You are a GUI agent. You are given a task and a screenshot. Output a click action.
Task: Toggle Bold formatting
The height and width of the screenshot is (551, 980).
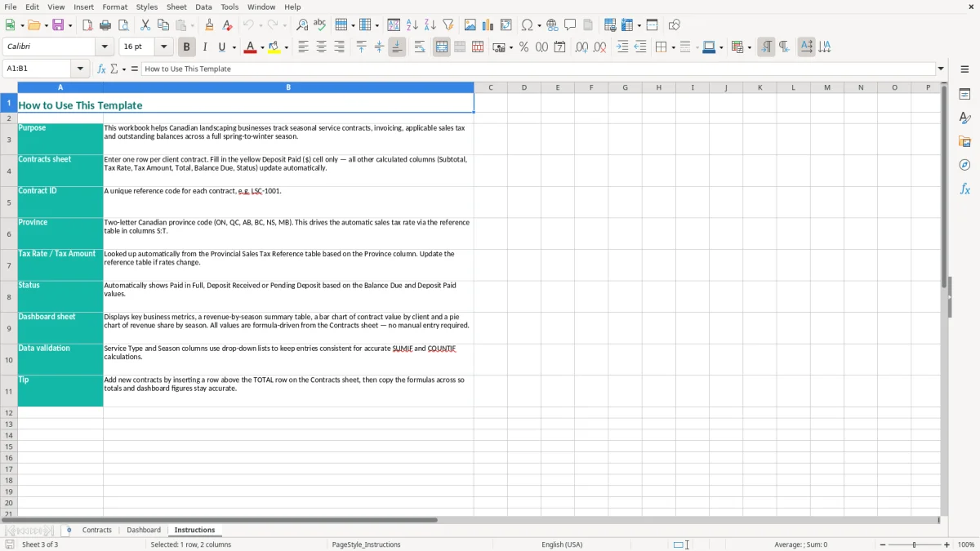pyautogui.click(x=187, y=47)
